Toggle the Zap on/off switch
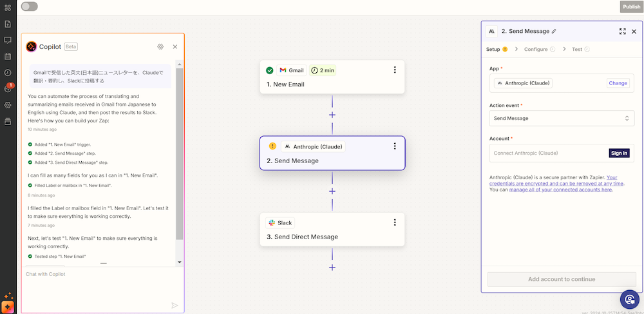644x314 pixels. pyautogui.click(x=29, y=6)
